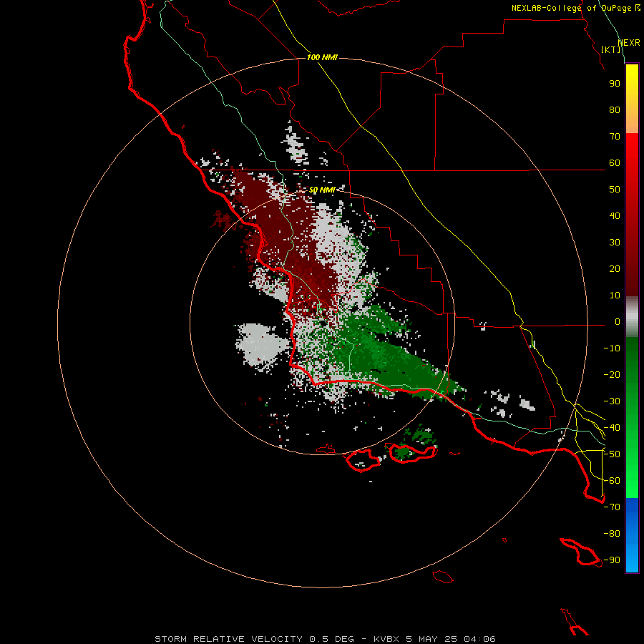The image size is (644, 644).
Task: Click the 0.5 DEG elevation text in caption
Action: 331,639
